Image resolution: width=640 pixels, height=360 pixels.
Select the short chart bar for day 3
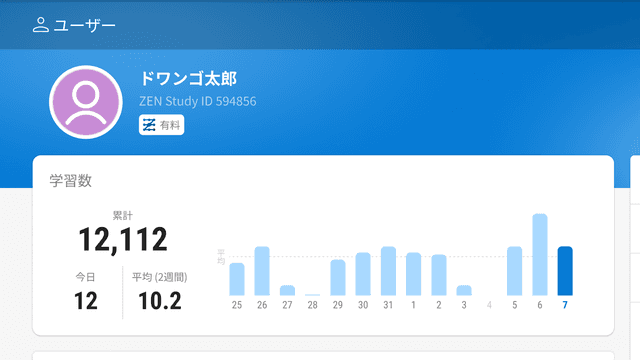point(464,290)
